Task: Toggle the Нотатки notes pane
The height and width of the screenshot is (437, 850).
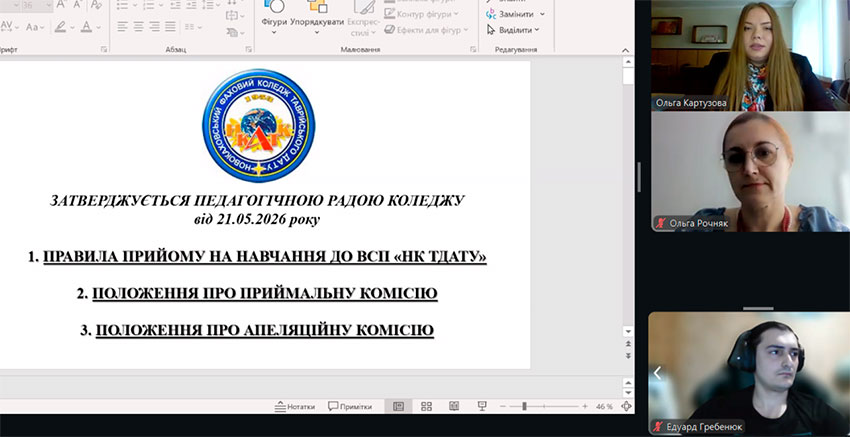Action: pyautogui.click(x=294, y=406)
